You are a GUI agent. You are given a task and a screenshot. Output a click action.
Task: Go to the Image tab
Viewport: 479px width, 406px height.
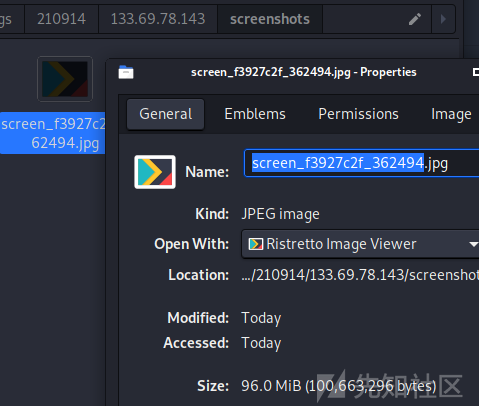coord(451,114)
